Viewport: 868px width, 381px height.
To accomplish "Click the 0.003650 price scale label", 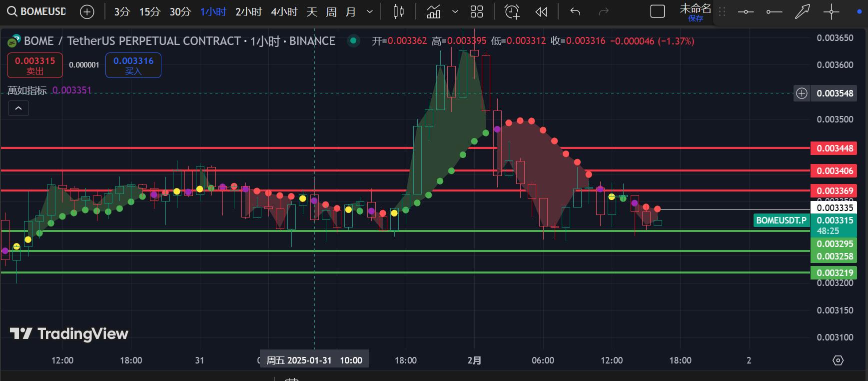I will 835,38.
